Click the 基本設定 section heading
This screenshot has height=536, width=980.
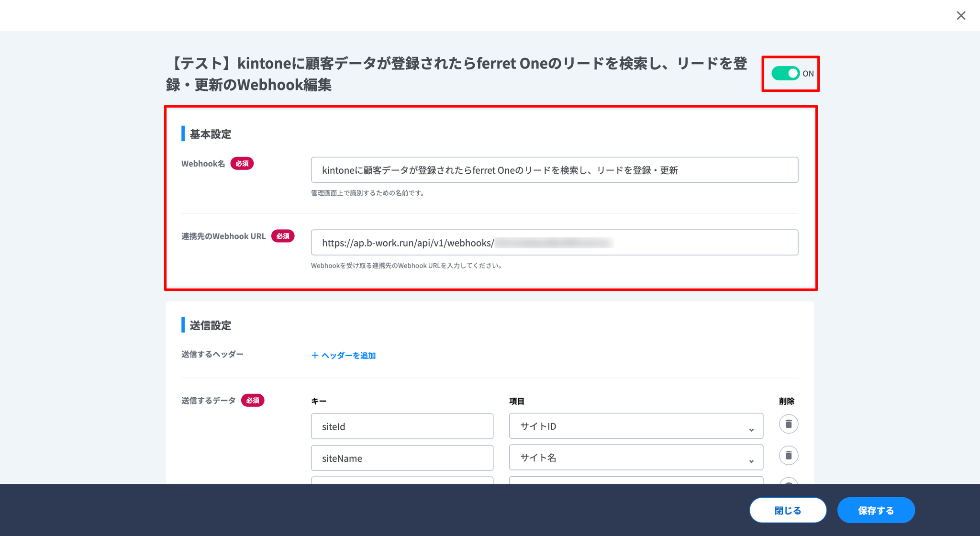click(x=210, y=134)
